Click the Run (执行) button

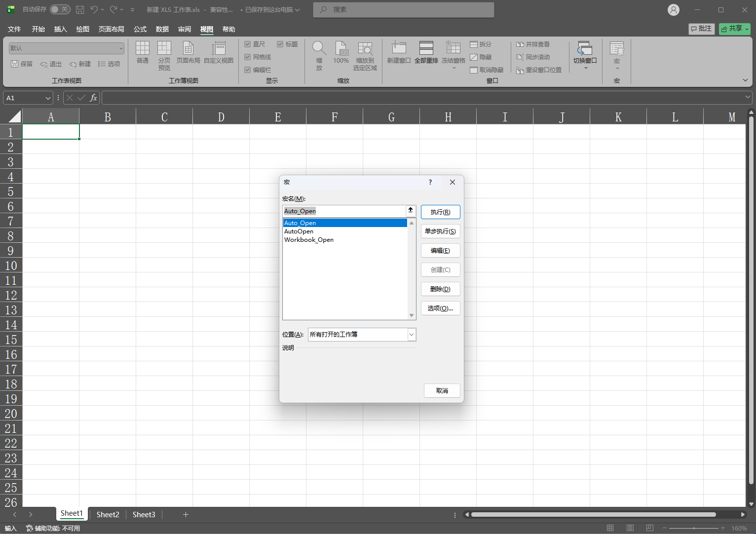(x=441, y=212)
